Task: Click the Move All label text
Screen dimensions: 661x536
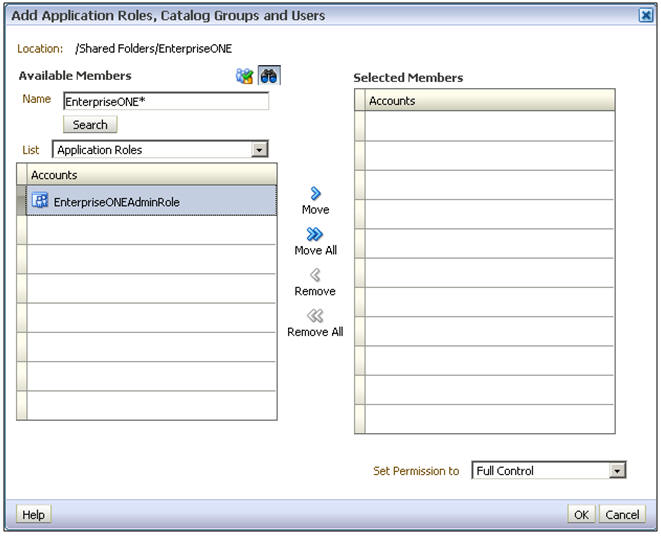Action: (x=315, y=250)
